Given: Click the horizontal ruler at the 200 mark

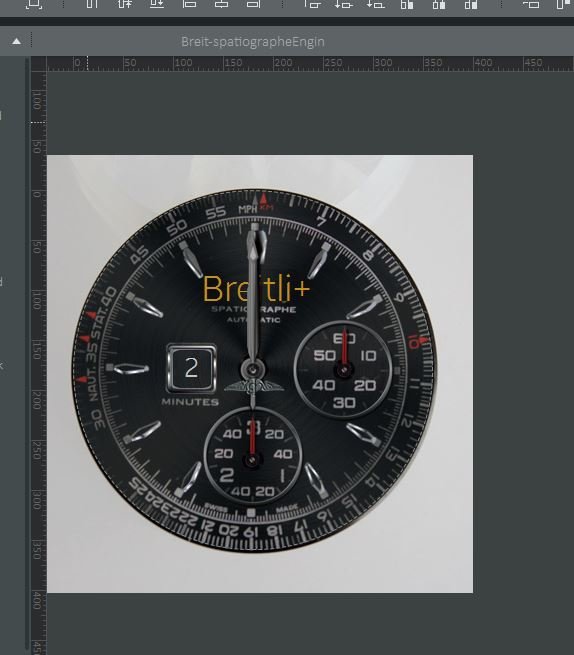Looking at the screenshot, I should [283, 63].
